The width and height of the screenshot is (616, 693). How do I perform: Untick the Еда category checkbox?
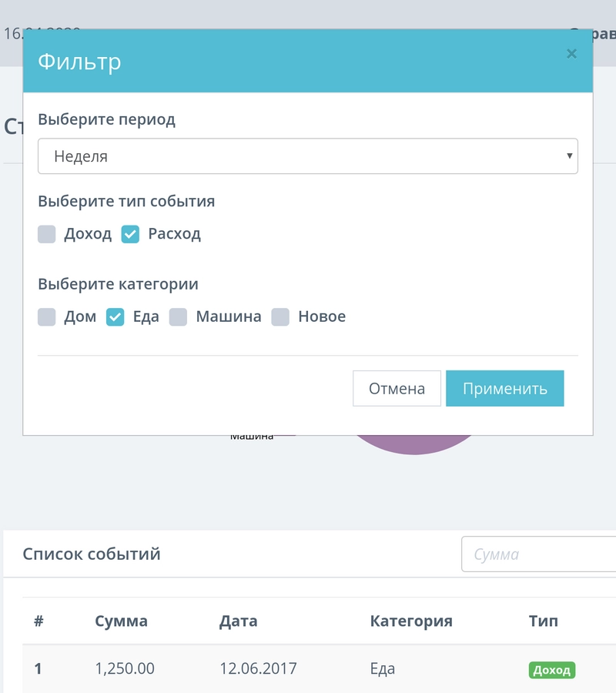pyautogui.click(x=115, y=317)
